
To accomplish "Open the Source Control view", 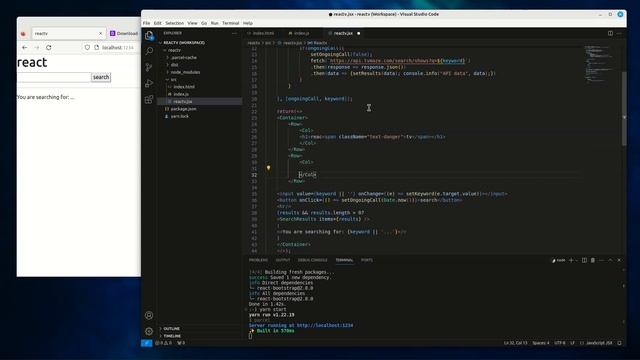I will tap(149, 67).
